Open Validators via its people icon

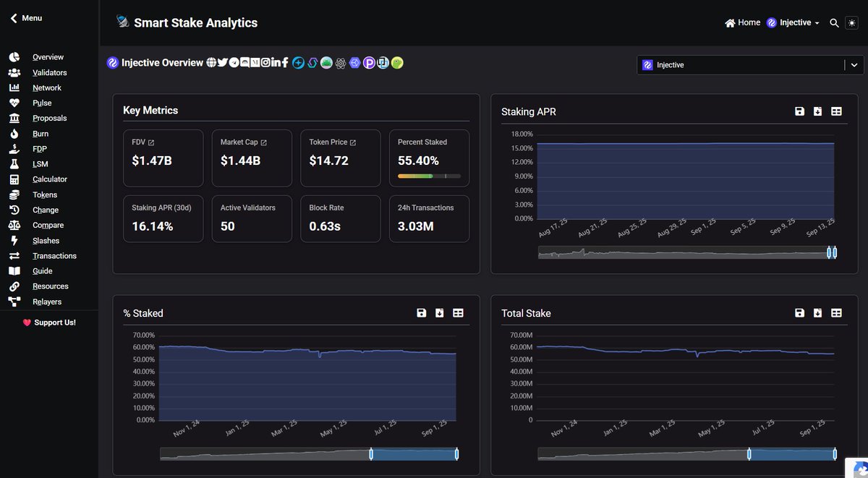(14, 72)
